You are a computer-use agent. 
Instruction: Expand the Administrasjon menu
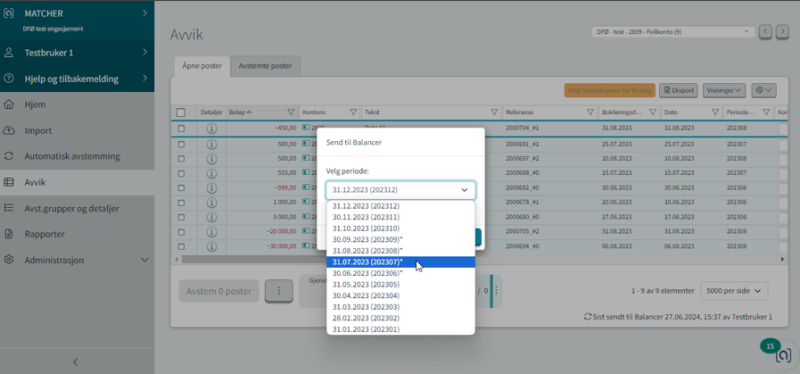tap(144, 260)
